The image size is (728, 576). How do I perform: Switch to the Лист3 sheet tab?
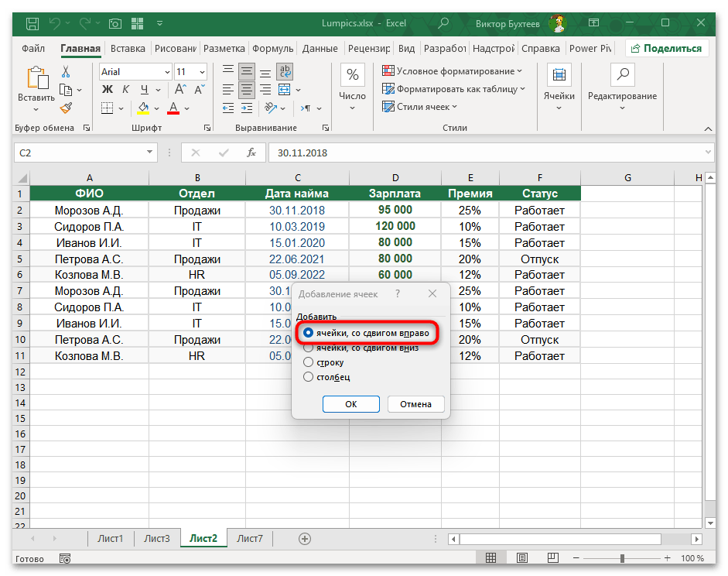click(x=157, y=539)
